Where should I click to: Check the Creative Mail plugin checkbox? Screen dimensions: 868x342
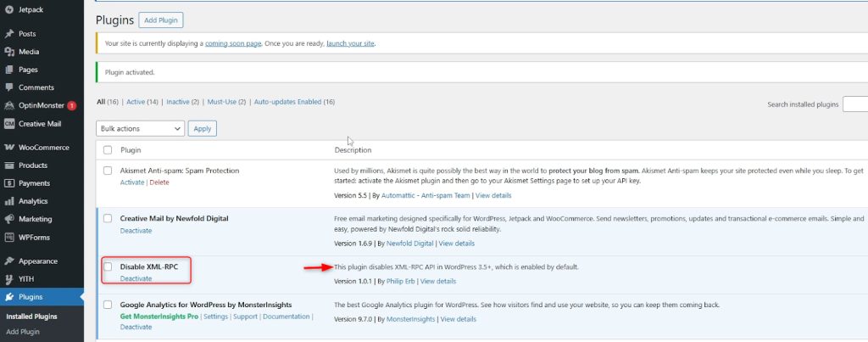(108, 218)
